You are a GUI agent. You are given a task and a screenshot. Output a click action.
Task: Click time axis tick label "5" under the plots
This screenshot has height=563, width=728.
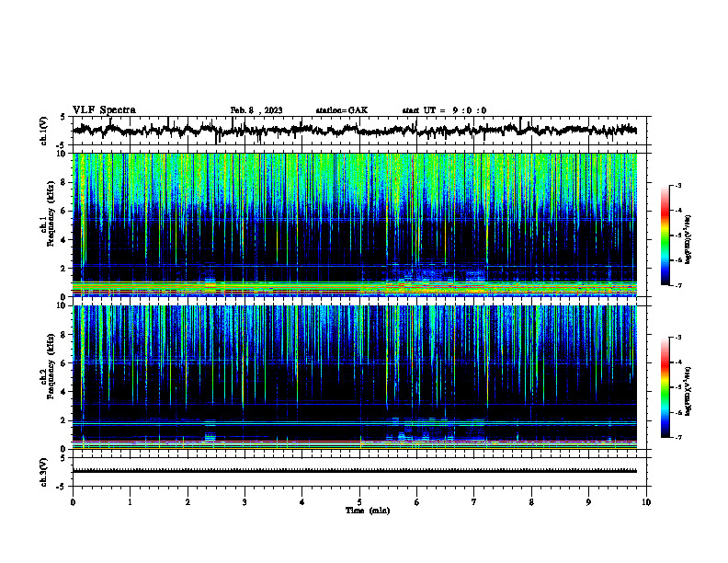pyautogui.click(x=359, y=502)
